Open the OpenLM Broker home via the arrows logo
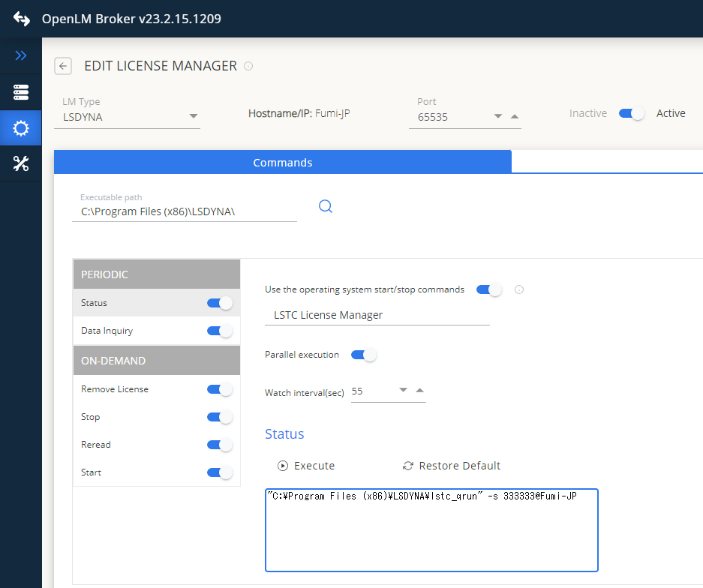 21,19
